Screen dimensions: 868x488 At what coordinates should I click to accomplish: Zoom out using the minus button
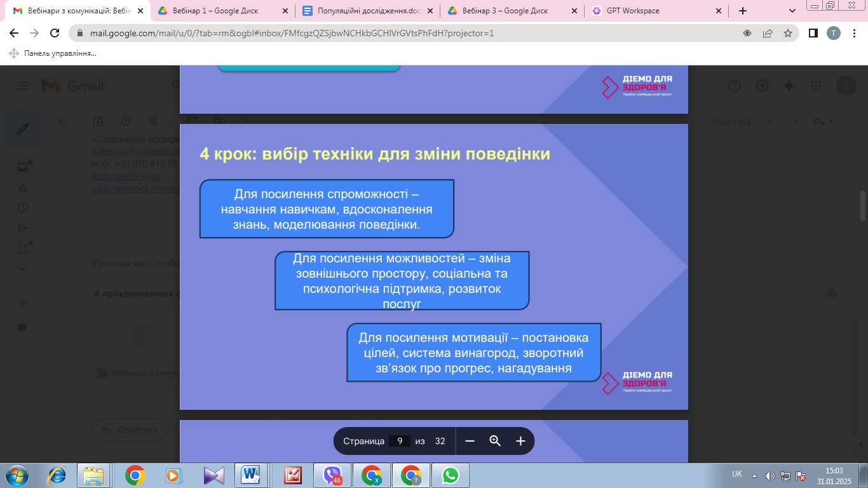point(470,441)
